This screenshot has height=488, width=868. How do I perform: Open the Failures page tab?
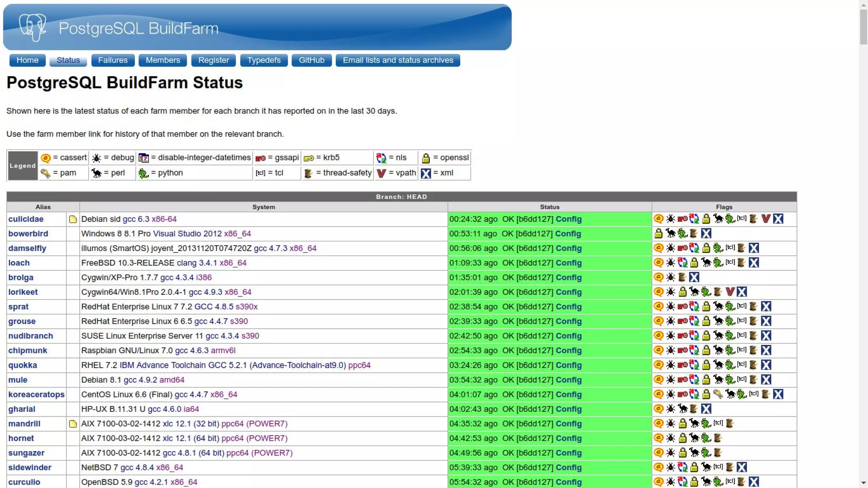113,60
